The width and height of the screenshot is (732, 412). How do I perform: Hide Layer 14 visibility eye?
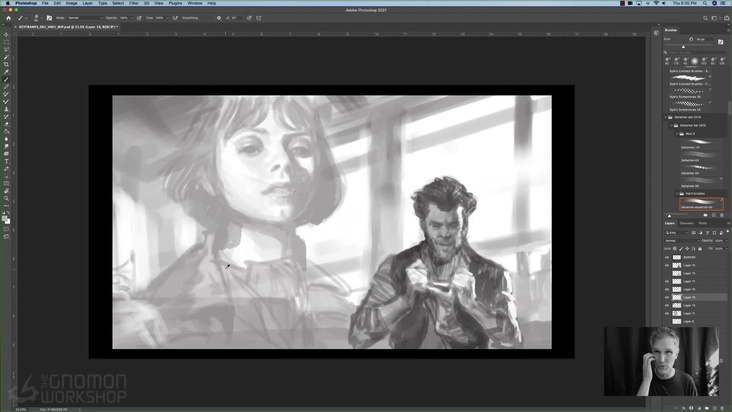pos(667,305)
